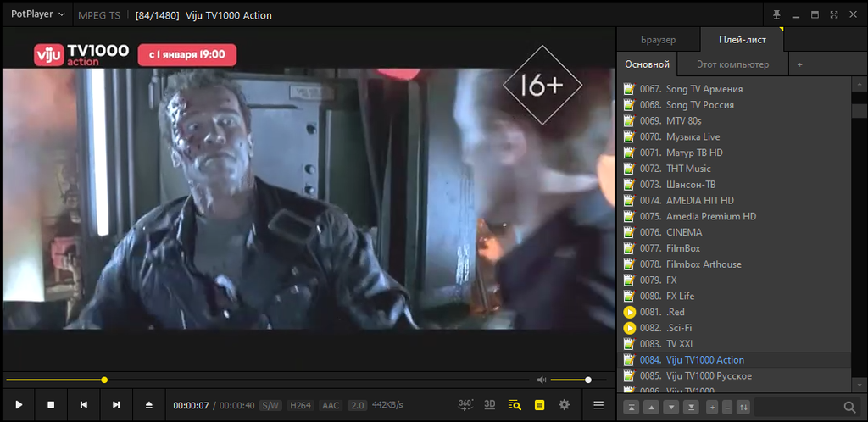Click the playlist search input field
This screenshot has width=868, height=422.
coord(798,408)
